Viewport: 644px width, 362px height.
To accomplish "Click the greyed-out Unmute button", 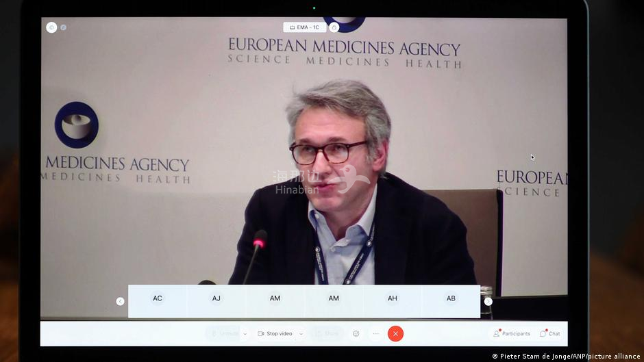I will (223, 334).
